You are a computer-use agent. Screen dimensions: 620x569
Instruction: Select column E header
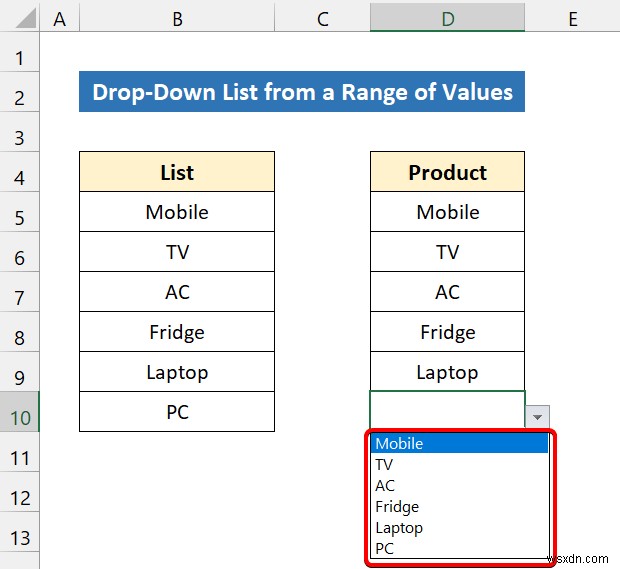click(x=573, y=19)
